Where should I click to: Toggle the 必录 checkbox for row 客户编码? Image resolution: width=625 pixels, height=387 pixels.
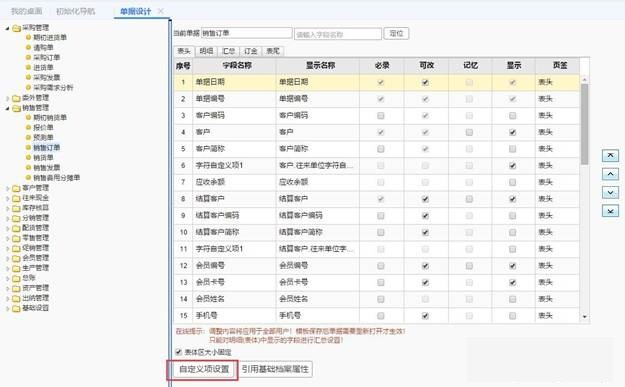(x=381, y=116)
